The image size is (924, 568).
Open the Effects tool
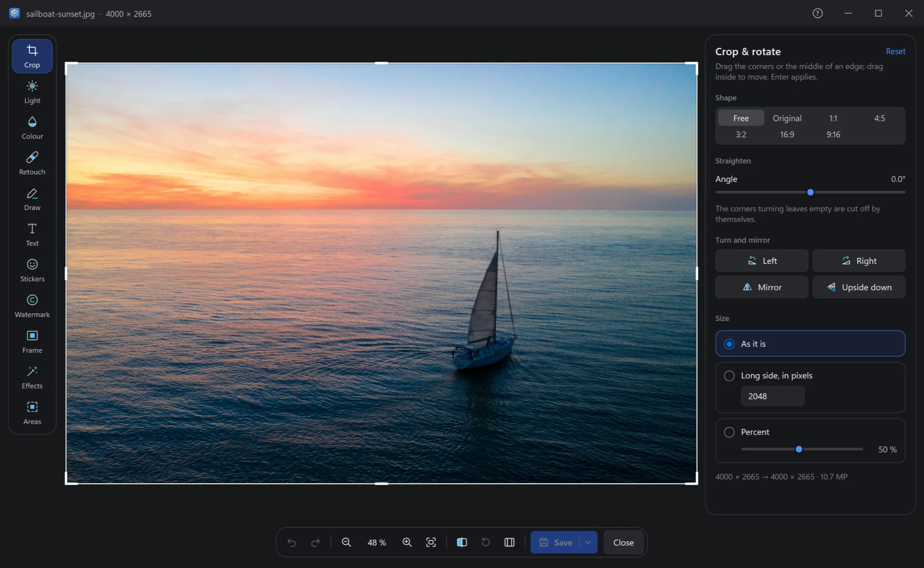[x=32, y=377]
